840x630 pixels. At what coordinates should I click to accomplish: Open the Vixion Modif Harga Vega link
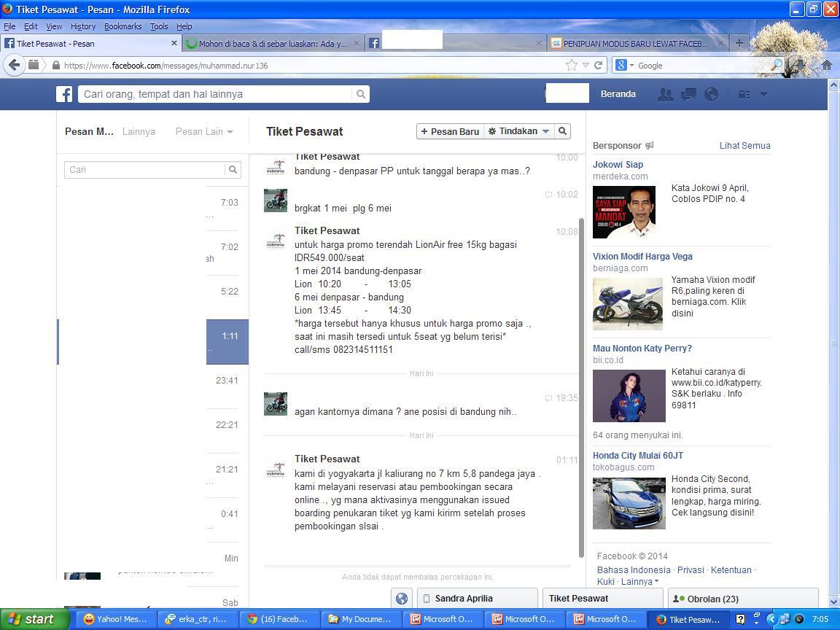click(642, 256)
